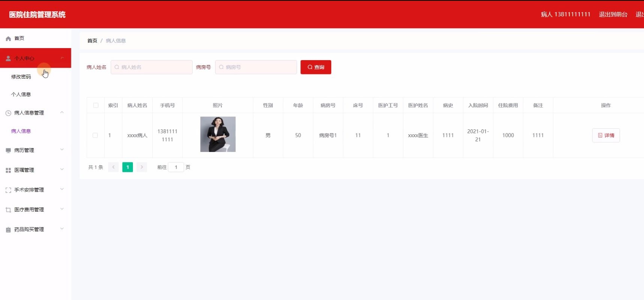Go to next page in pagination

[142, 167]
